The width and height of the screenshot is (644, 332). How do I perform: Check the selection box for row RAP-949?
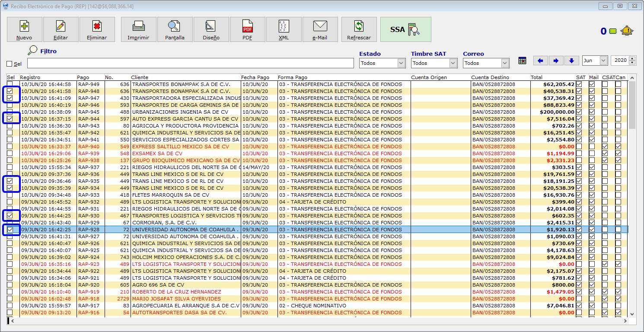tap(10, 84)
